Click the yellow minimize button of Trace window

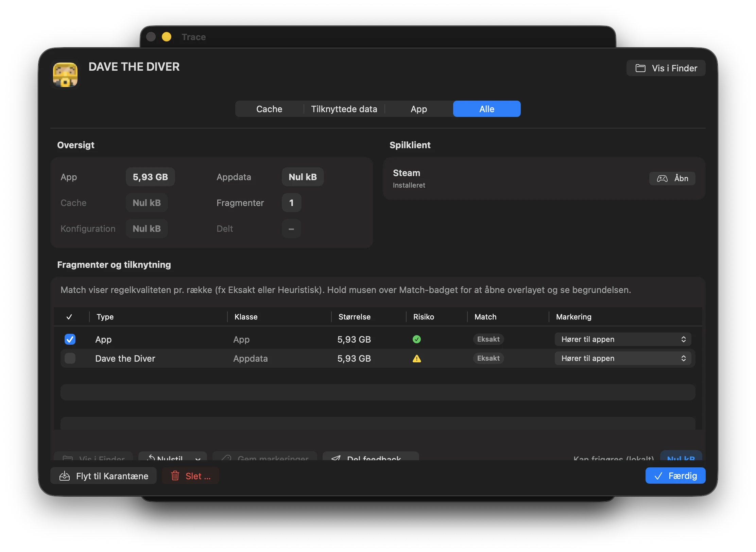point(167,37)
